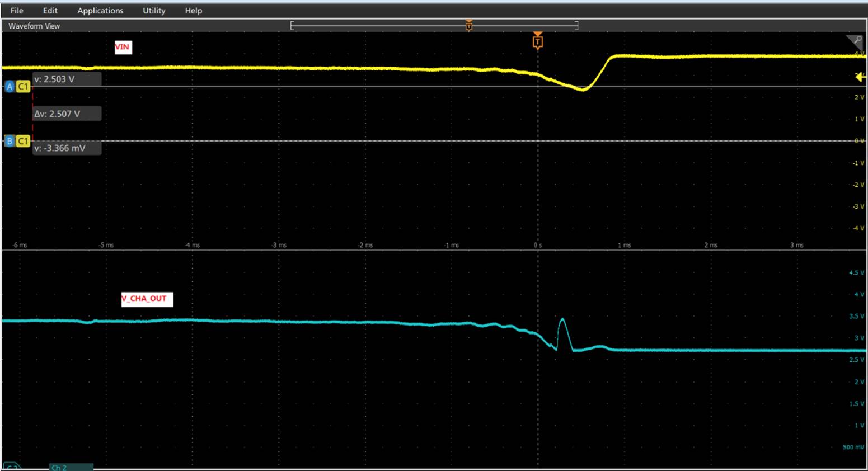Open the Help menu
868x471 pixels.
(x=194, y=11)
